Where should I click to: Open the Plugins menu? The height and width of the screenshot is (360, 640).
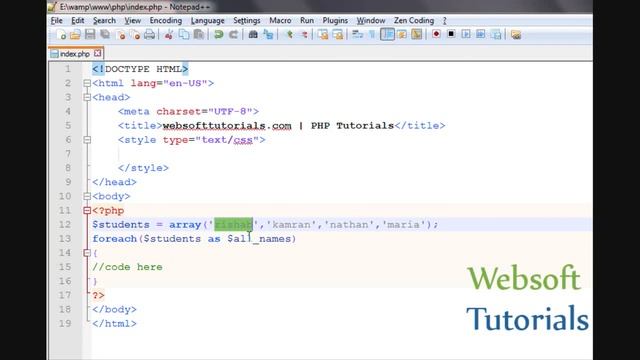[335, 20]
